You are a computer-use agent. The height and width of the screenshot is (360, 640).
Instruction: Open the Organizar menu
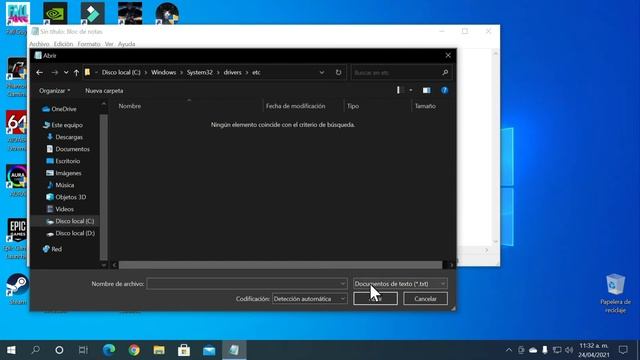[x=55, y=91]
